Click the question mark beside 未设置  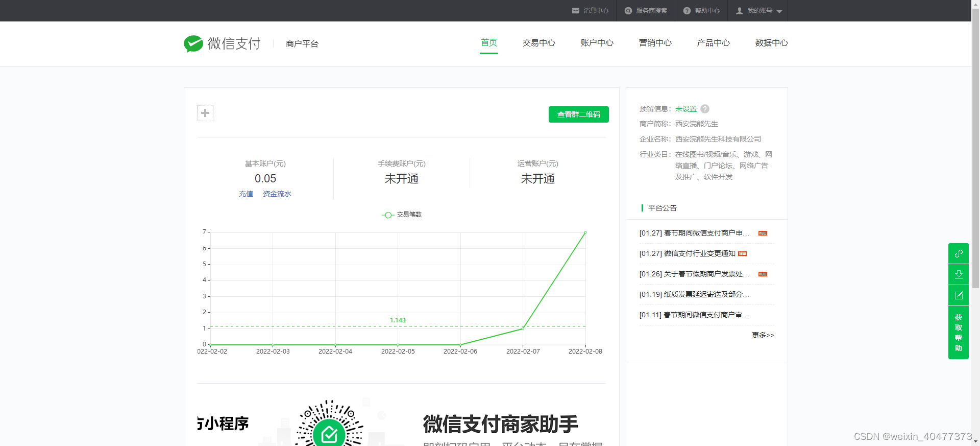click(705, 109)
